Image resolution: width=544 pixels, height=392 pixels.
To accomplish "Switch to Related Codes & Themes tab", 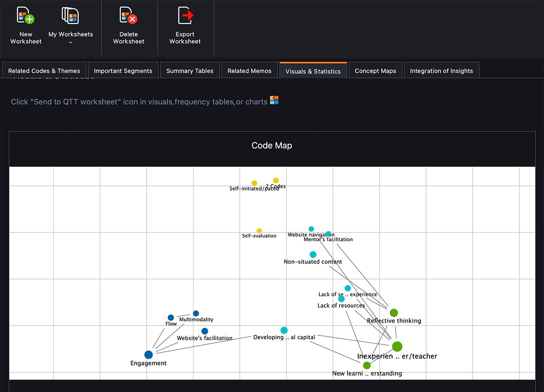I will pyautogui.click(x=44, y=71).
